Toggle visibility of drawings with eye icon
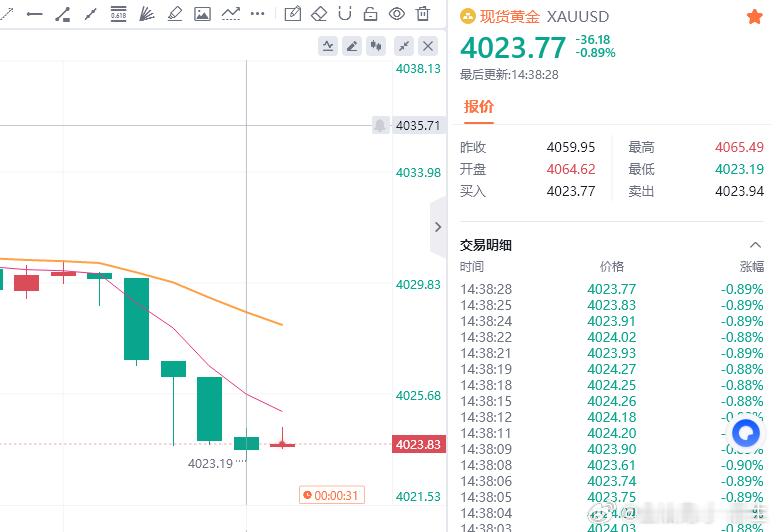 pyautogui.click(x=397, y=14)
